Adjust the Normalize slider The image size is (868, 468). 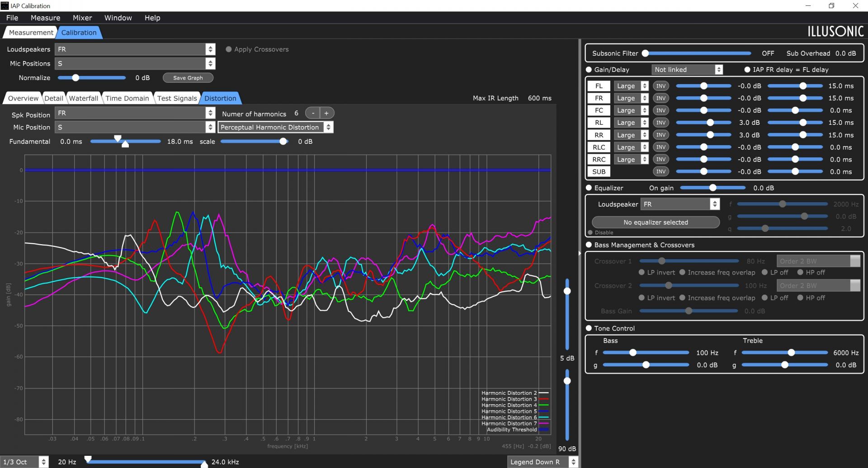point(92,78)
